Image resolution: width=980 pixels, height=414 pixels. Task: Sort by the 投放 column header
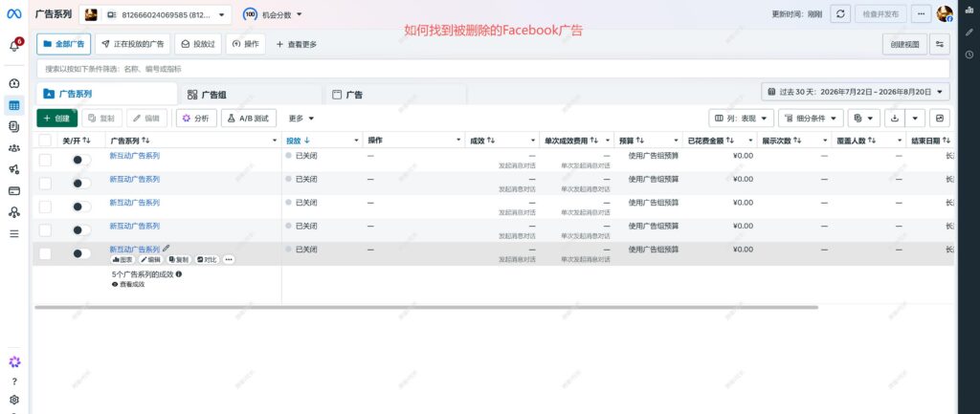coord(299,141)
